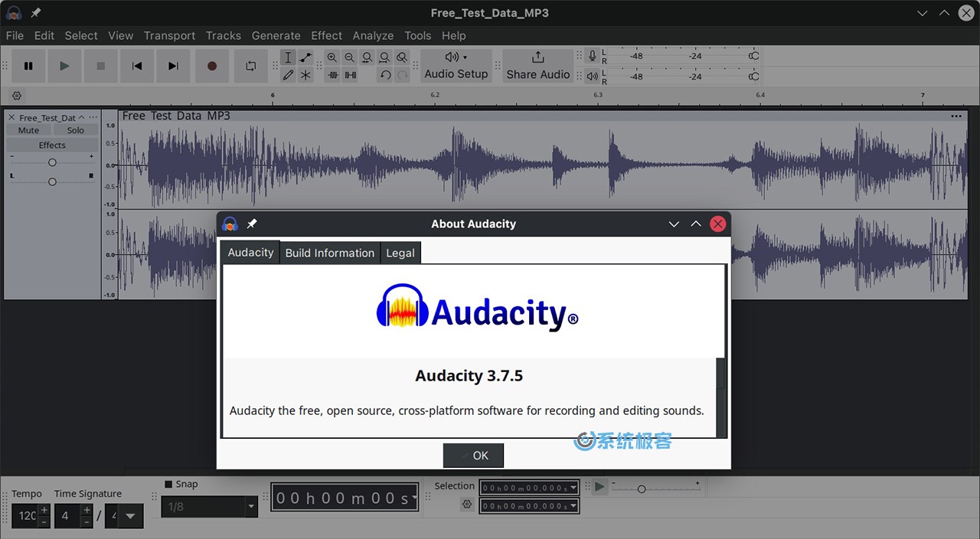Click the red Record button

[x=212, y=66]
